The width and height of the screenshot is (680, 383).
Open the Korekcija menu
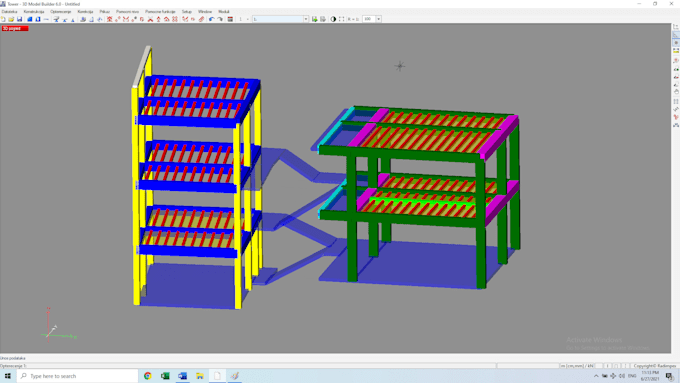click(85, 12)
